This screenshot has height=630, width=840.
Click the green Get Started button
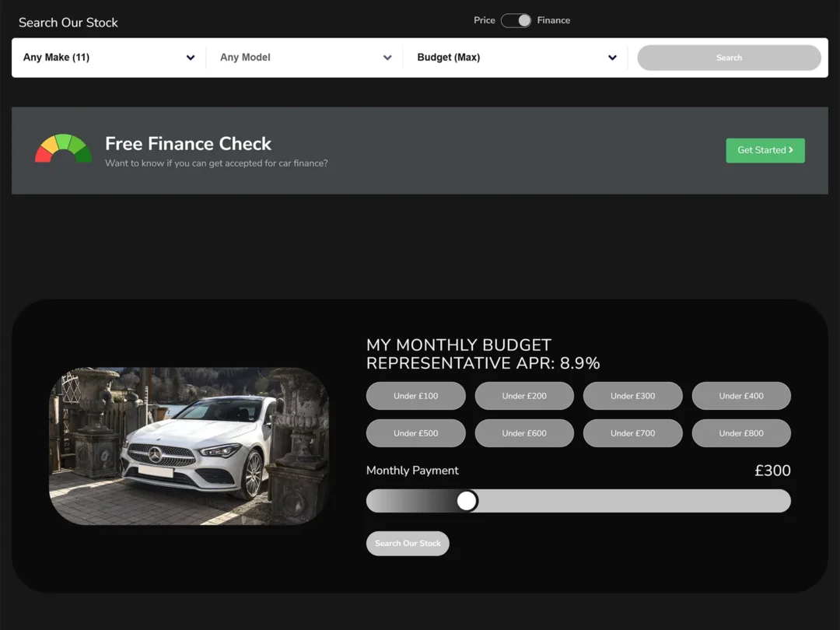pos(765,150)
